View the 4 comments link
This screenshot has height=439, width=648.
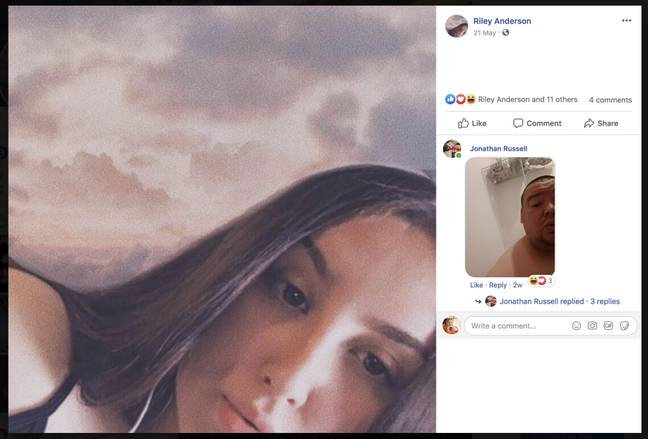(x=610, y=100)
